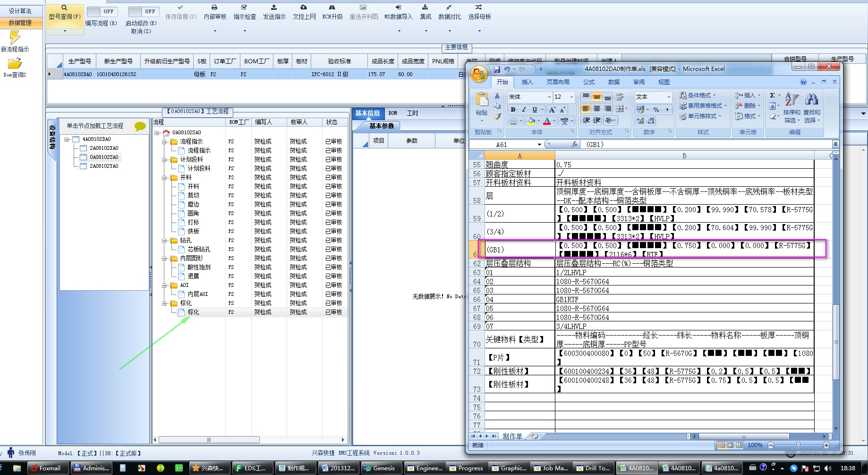The height and width of the screenshot is (475, 868).
Task: Click the Excel formula bar showing (GB1)
Action: pos(707,145)
